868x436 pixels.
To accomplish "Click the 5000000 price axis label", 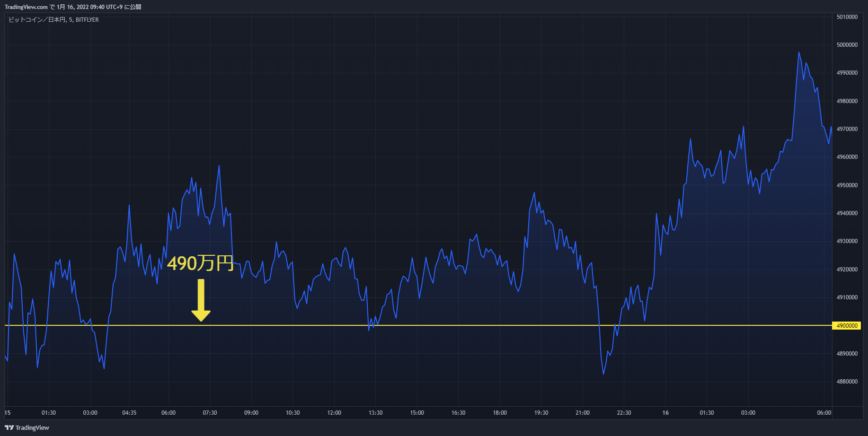I will pyautogui.click(x=847, y=45).
